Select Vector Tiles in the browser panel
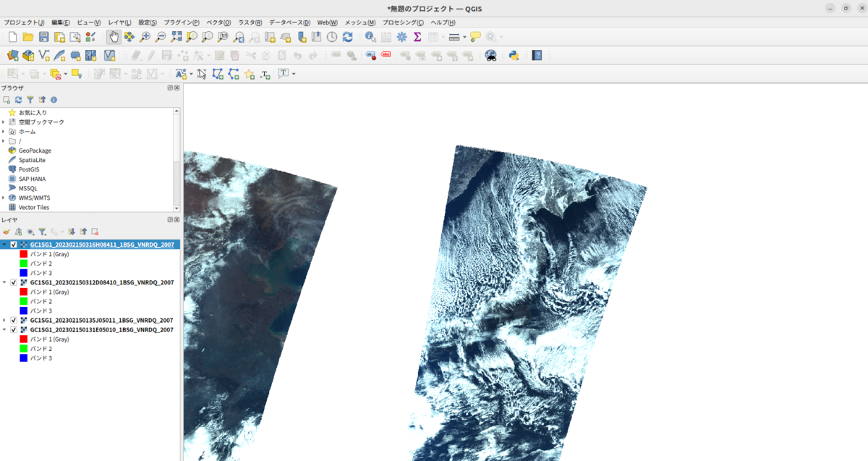The width and height of the screenshot is (868, 461). point(33,207)
